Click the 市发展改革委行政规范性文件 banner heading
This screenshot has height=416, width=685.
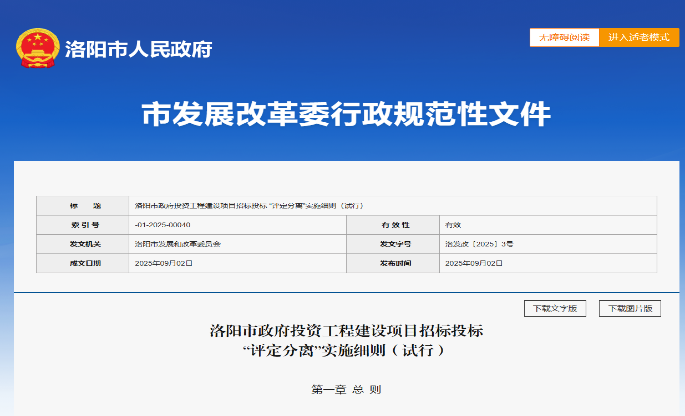pyautogui.click(x=346, y=114)
